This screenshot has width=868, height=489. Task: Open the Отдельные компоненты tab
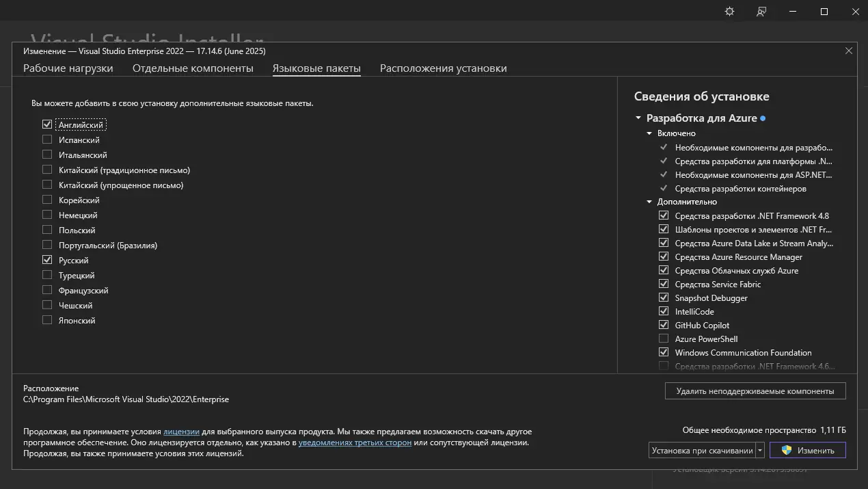click(193, 68)
